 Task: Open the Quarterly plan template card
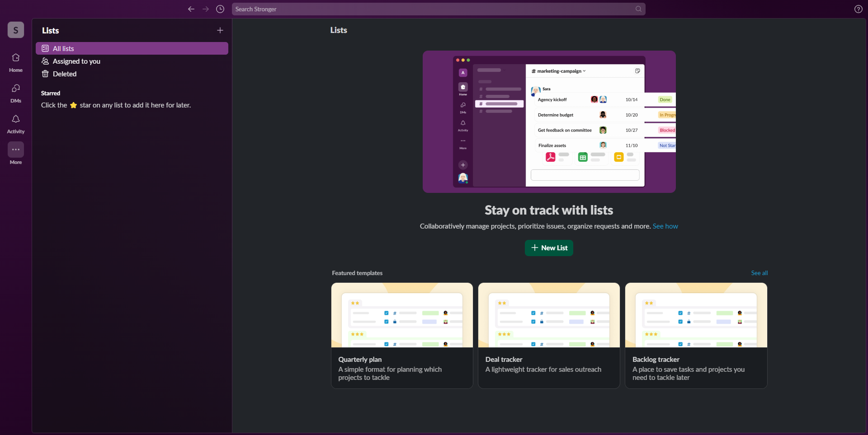pos(402,336)
